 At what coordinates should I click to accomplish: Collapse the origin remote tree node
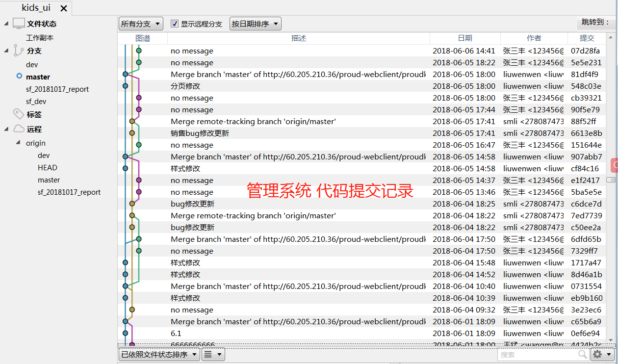pos(19,143)
